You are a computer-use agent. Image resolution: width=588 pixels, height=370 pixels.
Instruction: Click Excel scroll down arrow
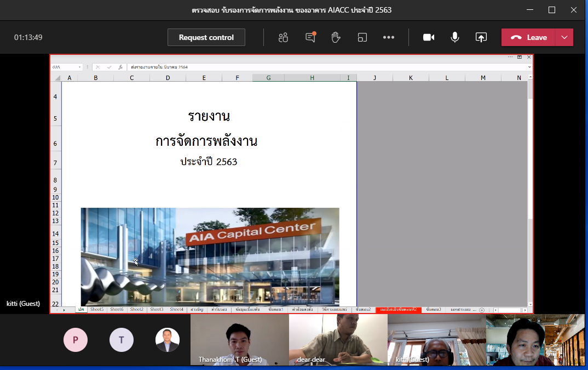(x=530, y=305)
